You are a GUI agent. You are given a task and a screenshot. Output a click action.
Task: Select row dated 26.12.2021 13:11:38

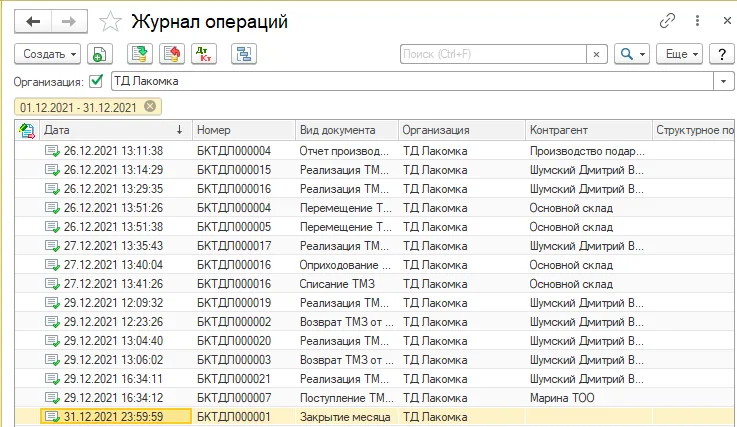[374, 151]
